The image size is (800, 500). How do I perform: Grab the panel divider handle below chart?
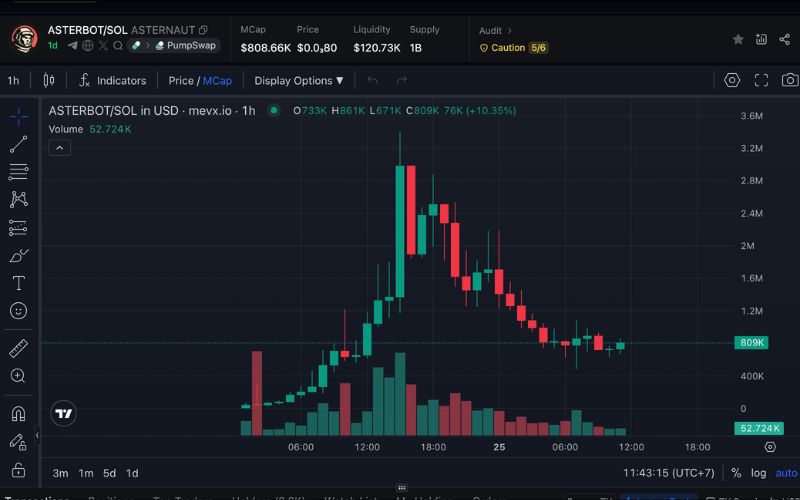click(x=402, y=487)
